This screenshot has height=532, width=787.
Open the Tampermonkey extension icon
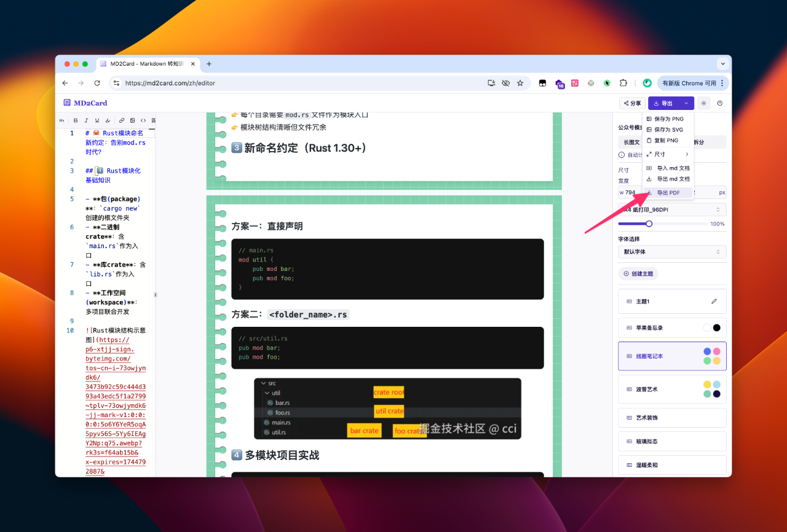[x=543, y=83]
